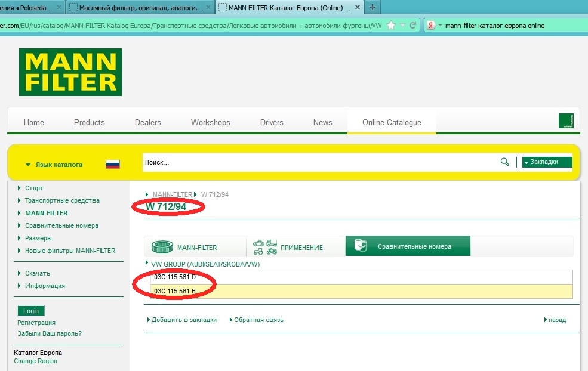588x371 pixels.
Task: Click the MANN-FILTER logo
Action: pos(70,72)
